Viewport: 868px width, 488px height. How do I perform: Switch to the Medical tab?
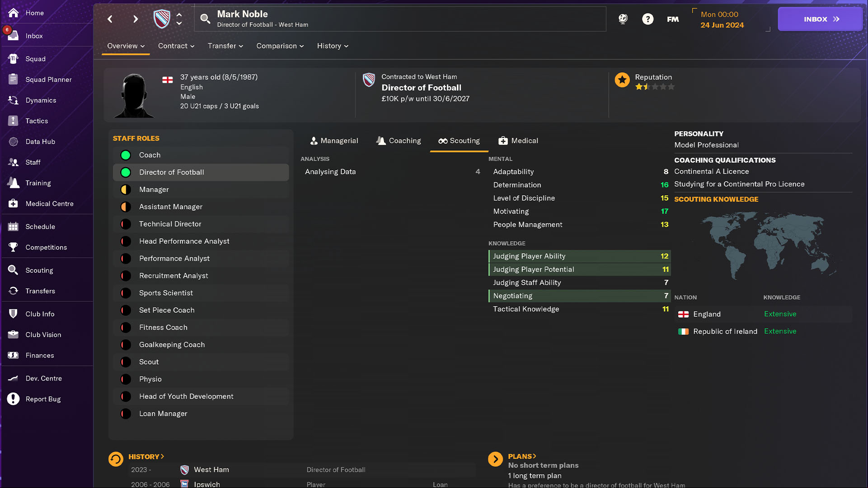518,141
